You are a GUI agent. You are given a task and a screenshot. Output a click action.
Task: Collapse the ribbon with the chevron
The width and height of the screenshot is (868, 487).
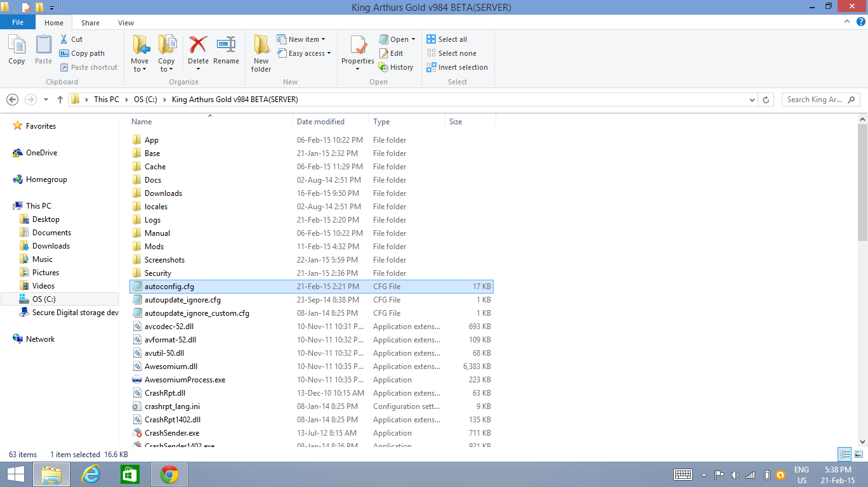point(846,22)
